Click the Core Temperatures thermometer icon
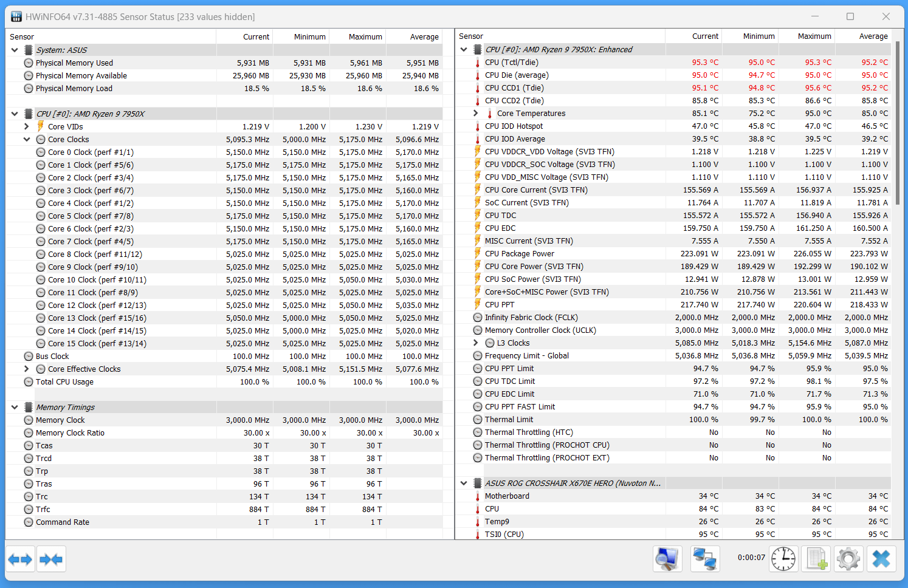This screenshot has width=908, height=588. (x=490, y=114)
